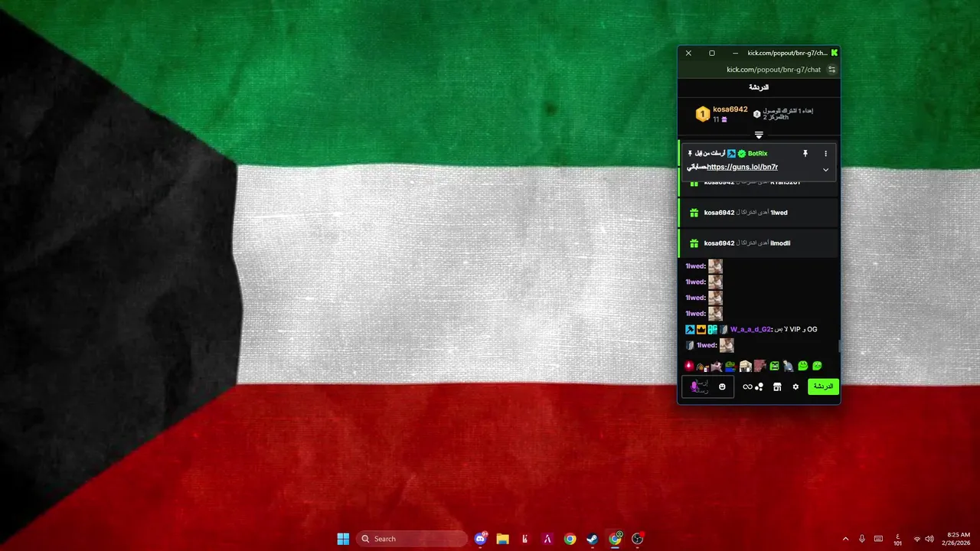Open the Windows Start menu
The image size is (980, 551).
click(343, 539)
